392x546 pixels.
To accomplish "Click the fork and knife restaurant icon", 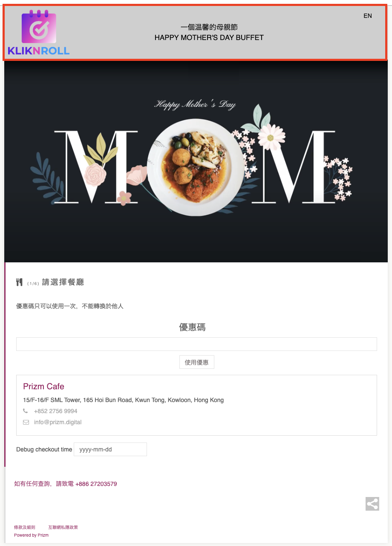I will pyautogui.click(x=19, y=282).
